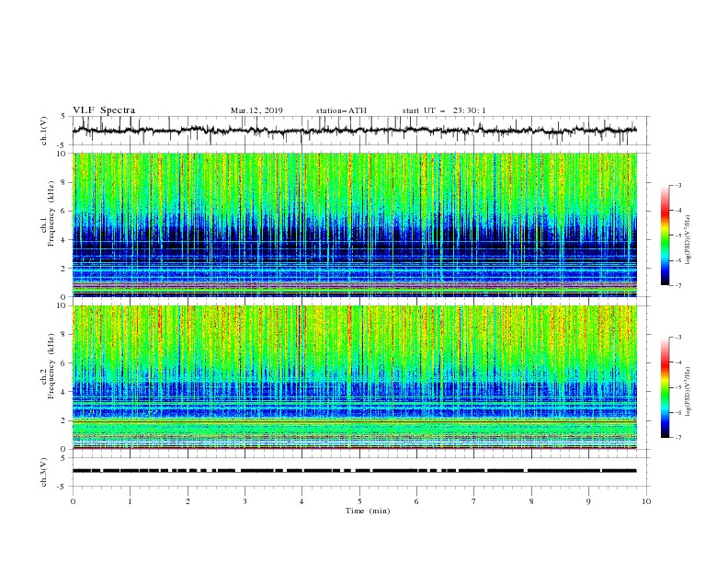Click the ch.1 PSD color scale bar
This screenshot has height=563, width=728.
coord(665,236)
